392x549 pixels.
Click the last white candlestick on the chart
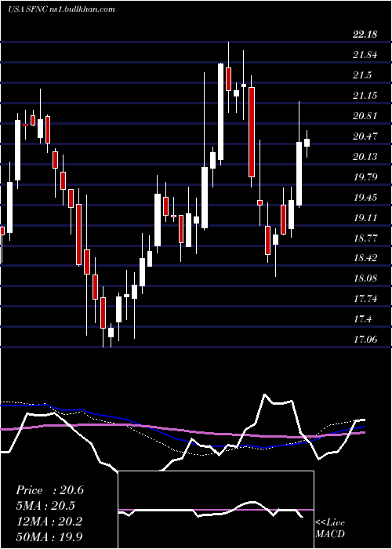coord(307,143)
